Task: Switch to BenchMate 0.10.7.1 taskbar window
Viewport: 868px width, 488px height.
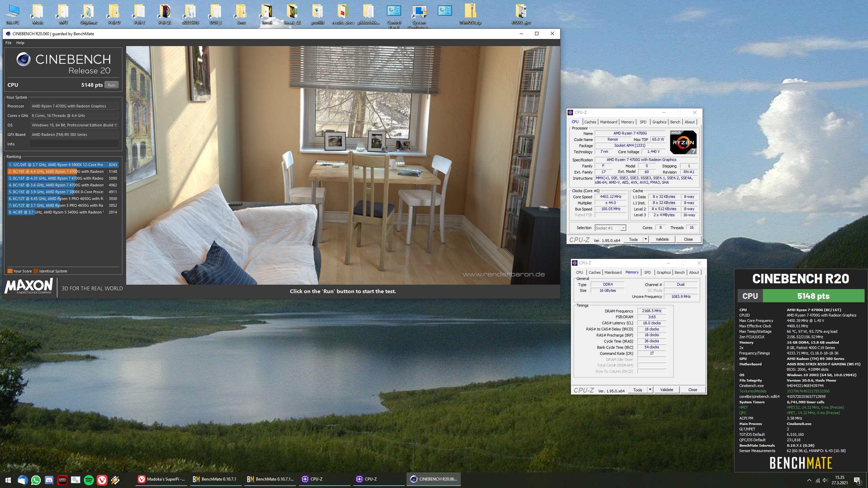Action: 216,479
